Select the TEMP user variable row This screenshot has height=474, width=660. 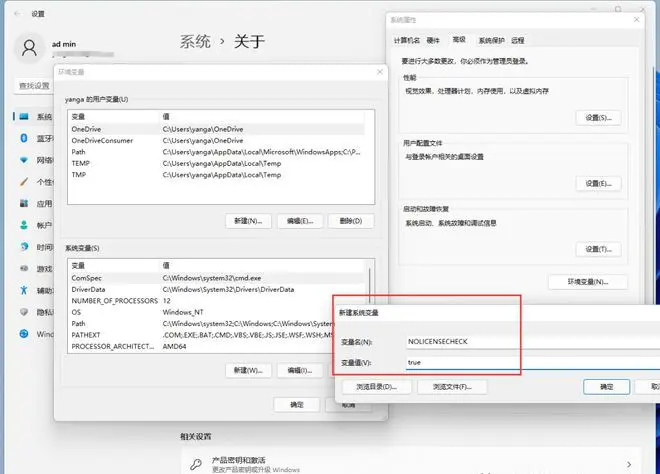pyautogui.click(x=217, y=163)
